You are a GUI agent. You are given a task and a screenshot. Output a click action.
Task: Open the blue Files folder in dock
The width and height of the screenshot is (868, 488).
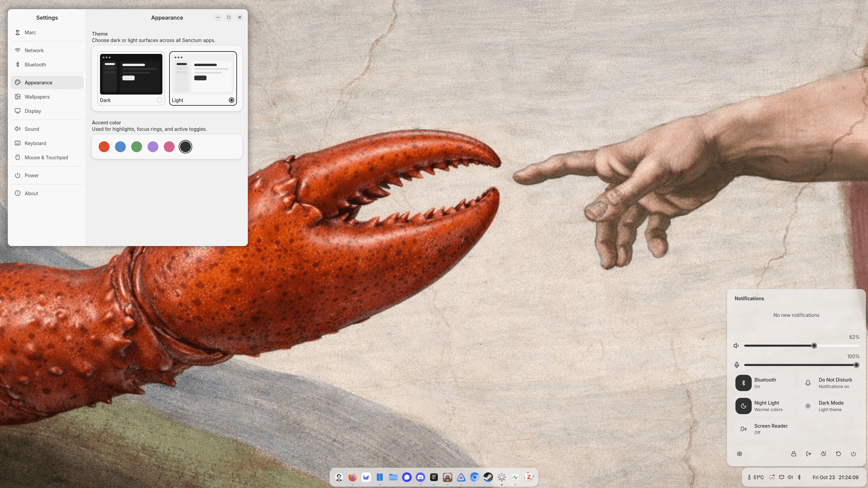393,477
